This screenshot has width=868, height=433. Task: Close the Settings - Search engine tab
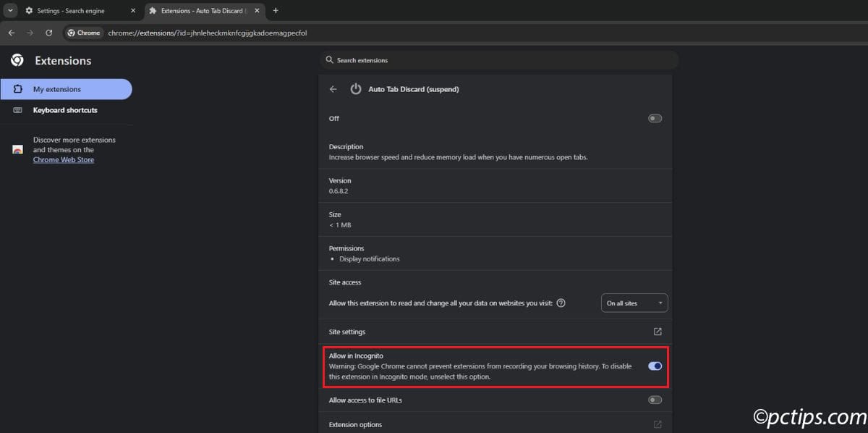132,11
